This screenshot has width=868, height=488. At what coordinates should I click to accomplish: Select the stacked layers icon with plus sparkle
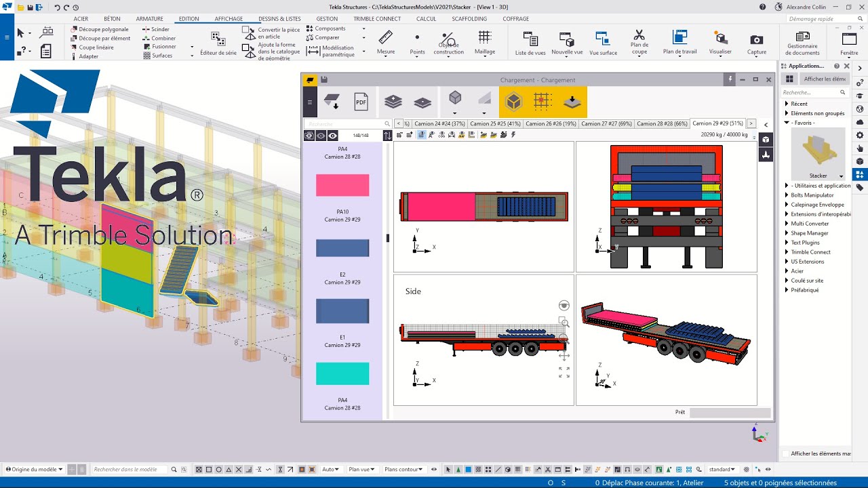coord(393,102)
